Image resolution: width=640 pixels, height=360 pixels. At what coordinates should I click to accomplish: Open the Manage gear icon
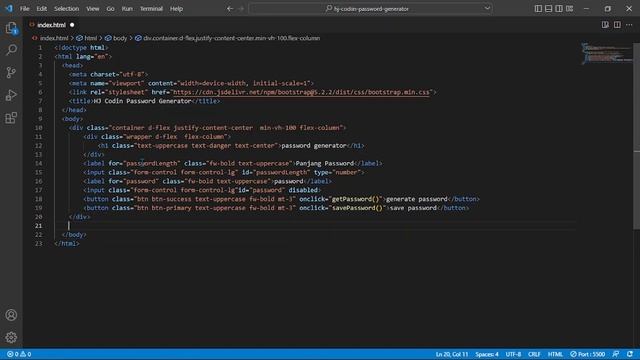(x=11, y=337)
